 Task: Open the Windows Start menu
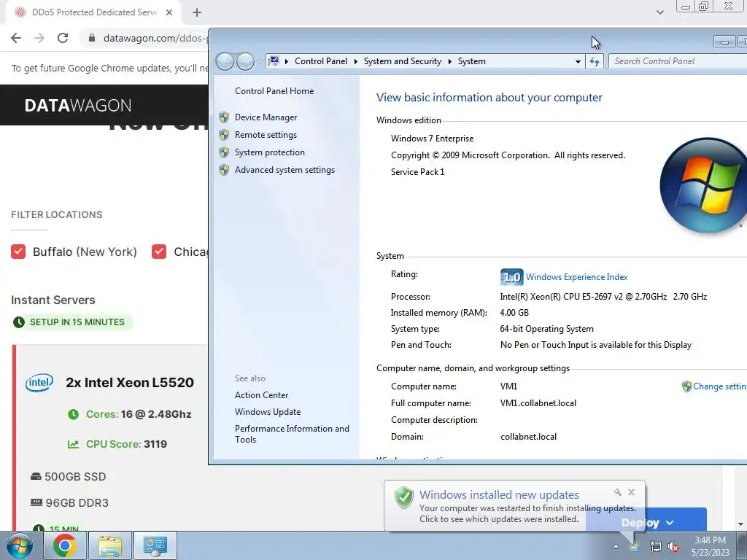pos(20,545)
